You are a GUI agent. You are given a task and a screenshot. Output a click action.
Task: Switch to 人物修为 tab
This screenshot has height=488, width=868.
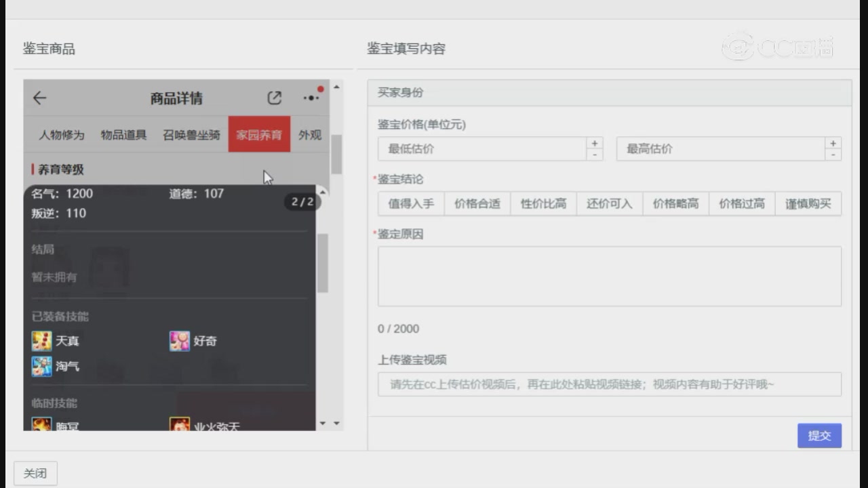click(x=61, y=134)
